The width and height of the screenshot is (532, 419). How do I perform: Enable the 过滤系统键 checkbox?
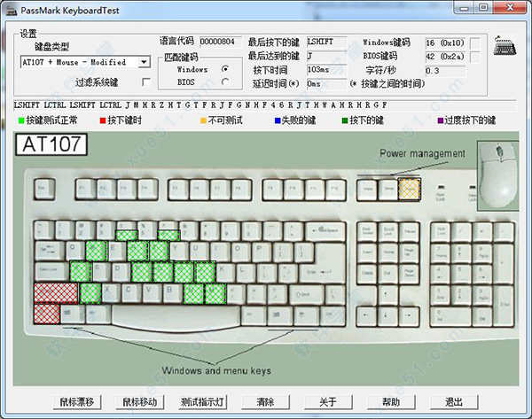[x=146, y=82]
